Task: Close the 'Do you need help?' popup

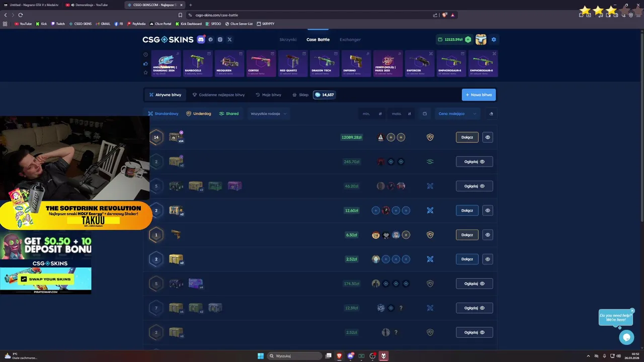Action: [x=632, y=310]
